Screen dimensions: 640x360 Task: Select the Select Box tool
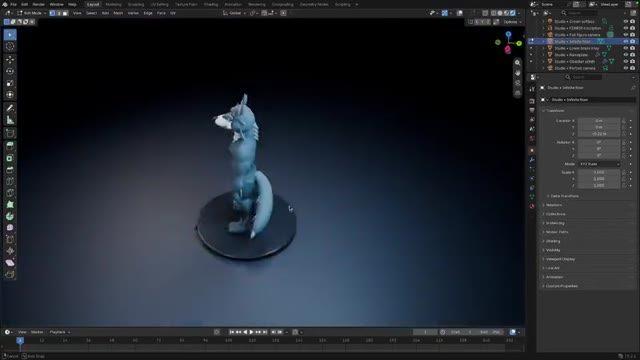[x=10, y=35]
